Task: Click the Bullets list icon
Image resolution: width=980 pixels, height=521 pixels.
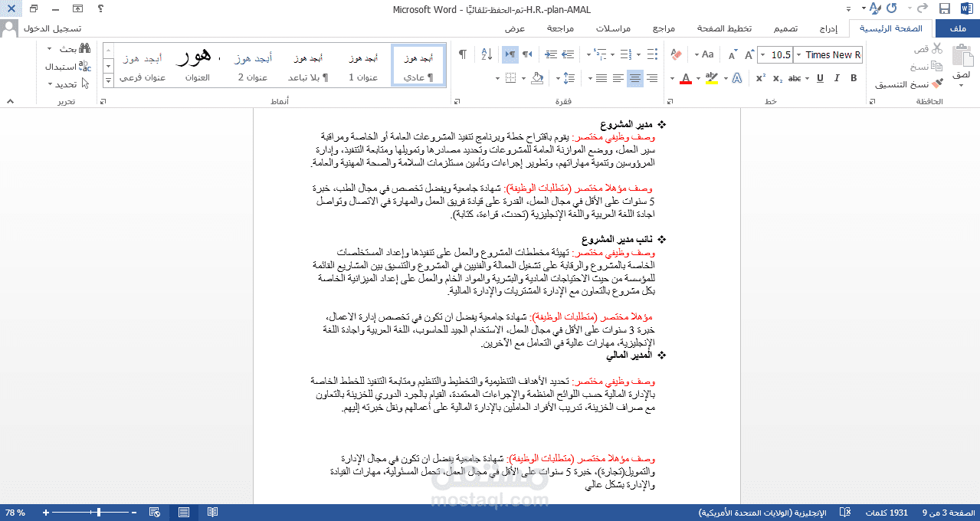Action: pos(652,54)
